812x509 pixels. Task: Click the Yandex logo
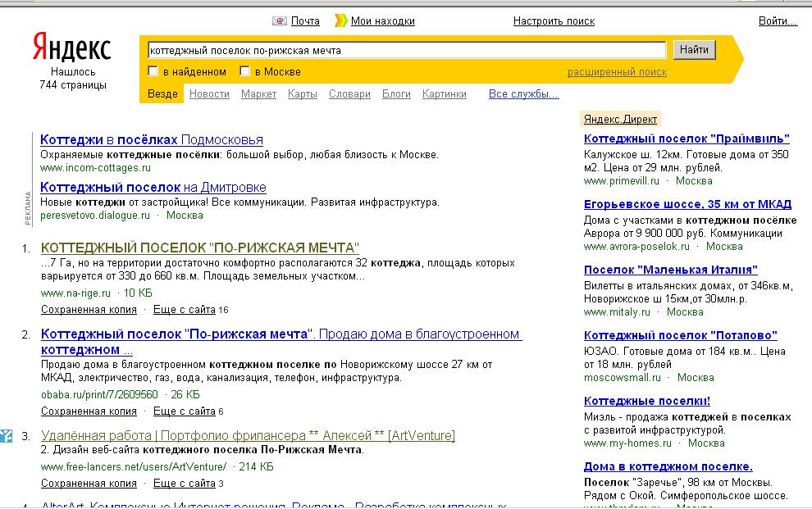click(72, 47)
